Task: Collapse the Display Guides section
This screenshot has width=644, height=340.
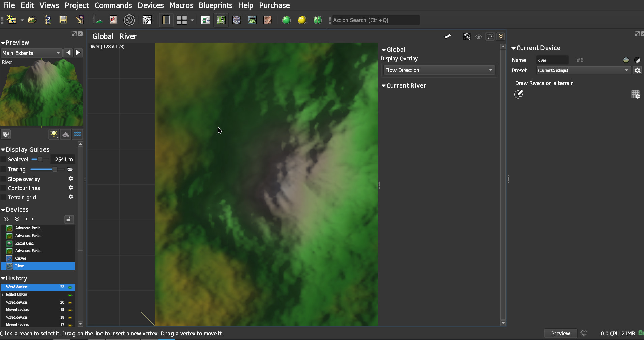Action: [3, 150]
